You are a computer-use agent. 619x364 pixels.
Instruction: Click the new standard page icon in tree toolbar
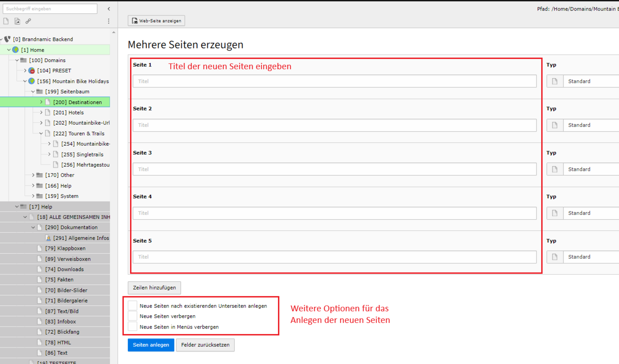6,21
